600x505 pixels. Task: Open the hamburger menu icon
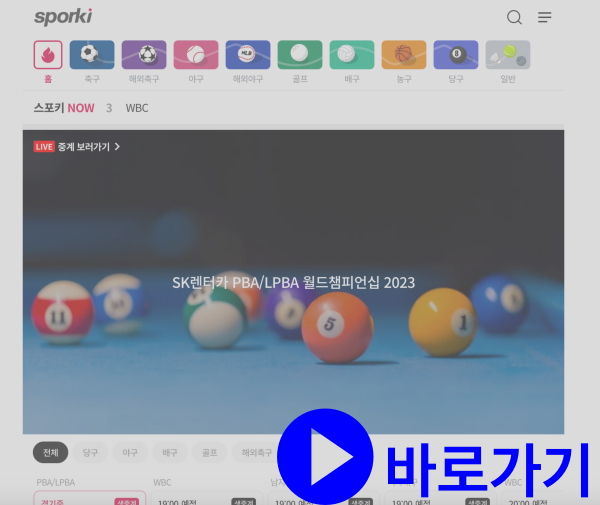tap(545, 17)
